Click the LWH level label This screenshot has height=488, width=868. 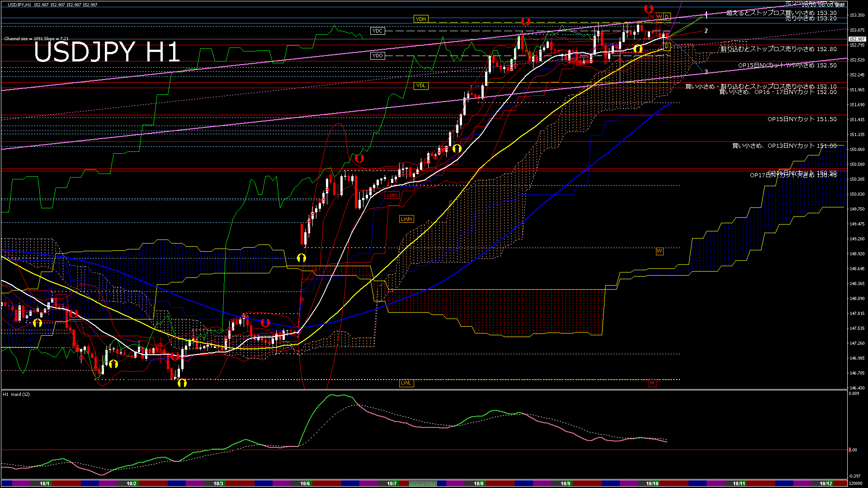point(406,219)
